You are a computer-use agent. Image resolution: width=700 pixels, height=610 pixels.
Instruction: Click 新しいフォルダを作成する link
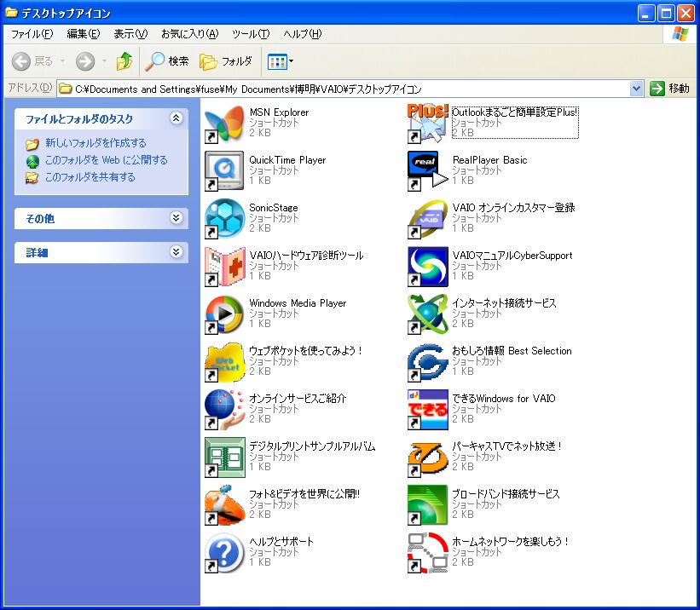point(95,143)
